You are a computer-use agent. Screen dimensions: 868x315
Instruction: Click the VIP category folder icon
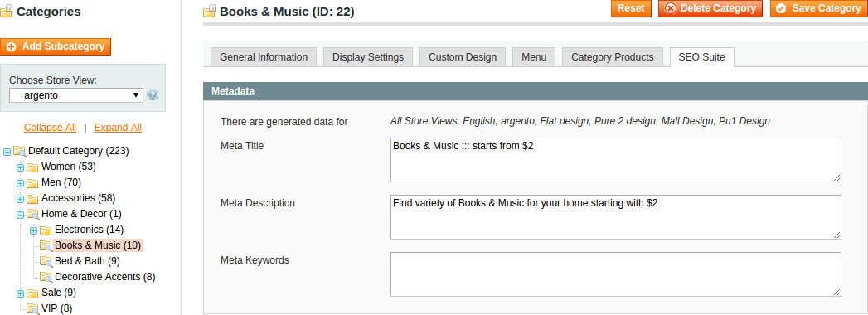(32, 308)
